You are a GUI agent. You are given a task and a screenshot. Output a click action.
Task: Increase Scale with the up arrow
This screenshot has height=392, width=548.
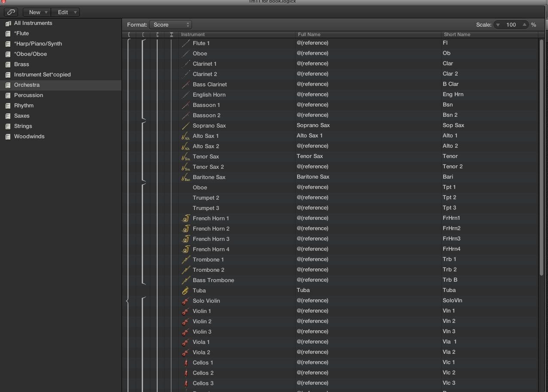[x=524, y=25]
